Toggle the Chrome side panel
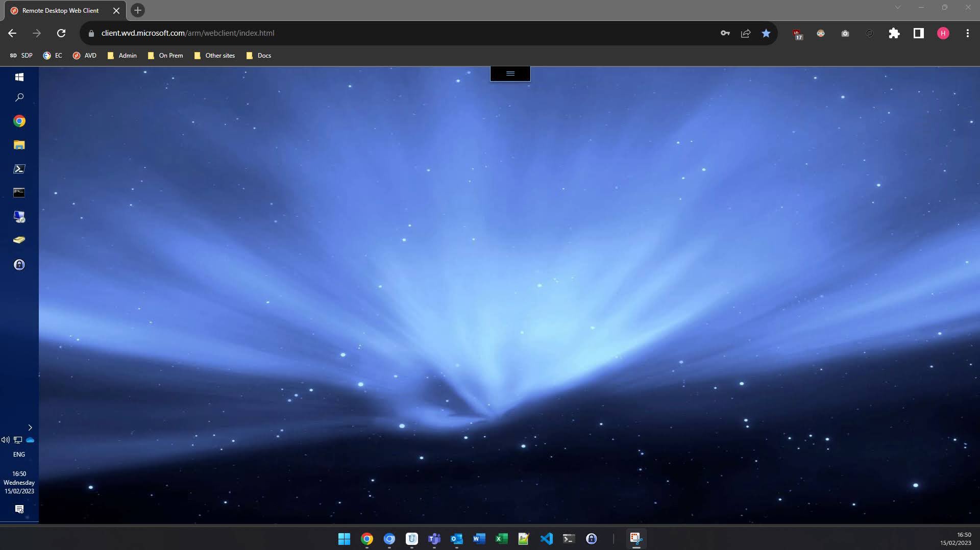980x550 pixels. click(x=918, y=33)
